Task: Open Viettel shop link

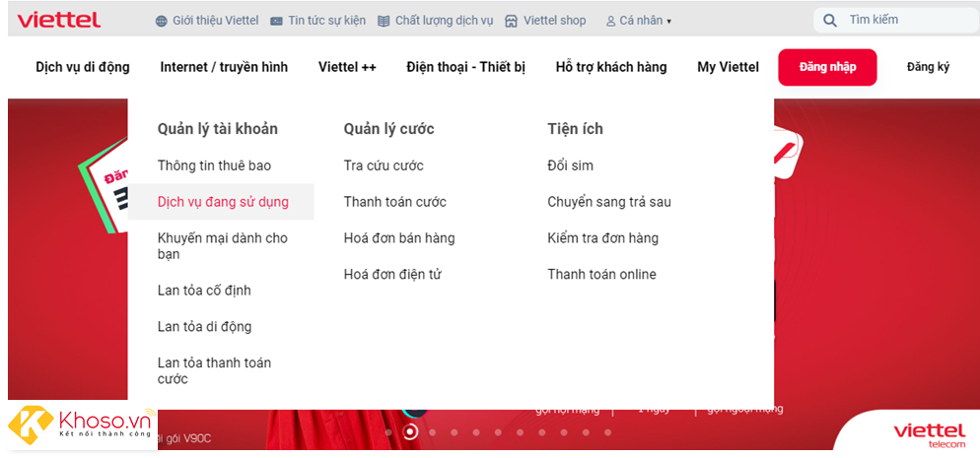Action: (x=555, y=21)
